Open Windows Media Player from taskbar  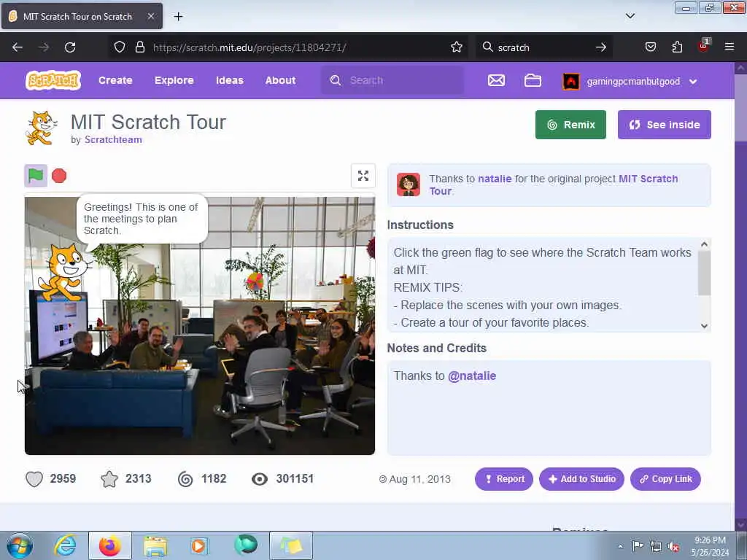200,545
